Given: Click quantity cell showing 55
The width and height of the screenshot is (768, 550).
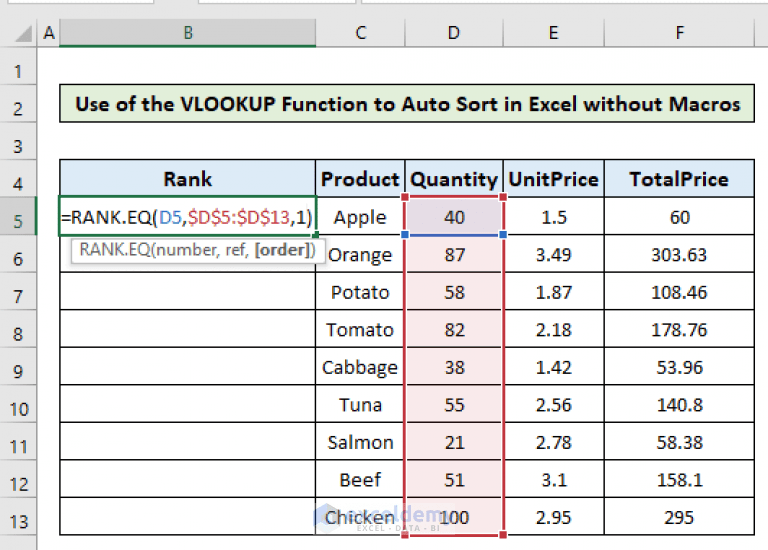Looking at the screenshot, I should click(x=454, y=404).
